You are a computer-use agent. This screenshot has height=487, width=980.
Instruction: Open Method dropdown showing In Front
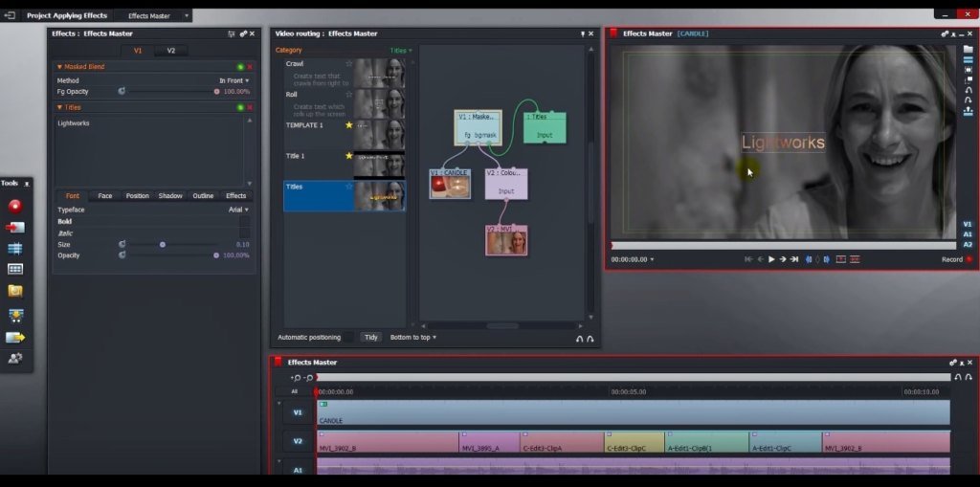coord(234,80)
